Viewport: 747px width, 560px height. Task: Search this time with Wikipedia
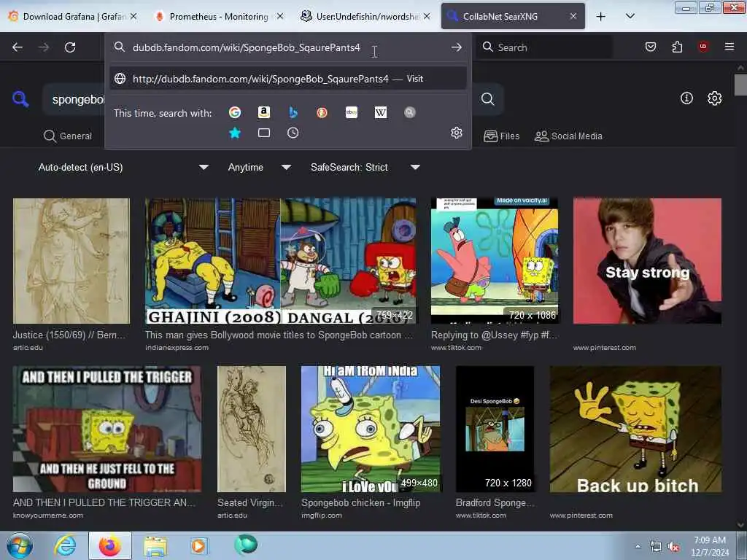pos(381,112)
